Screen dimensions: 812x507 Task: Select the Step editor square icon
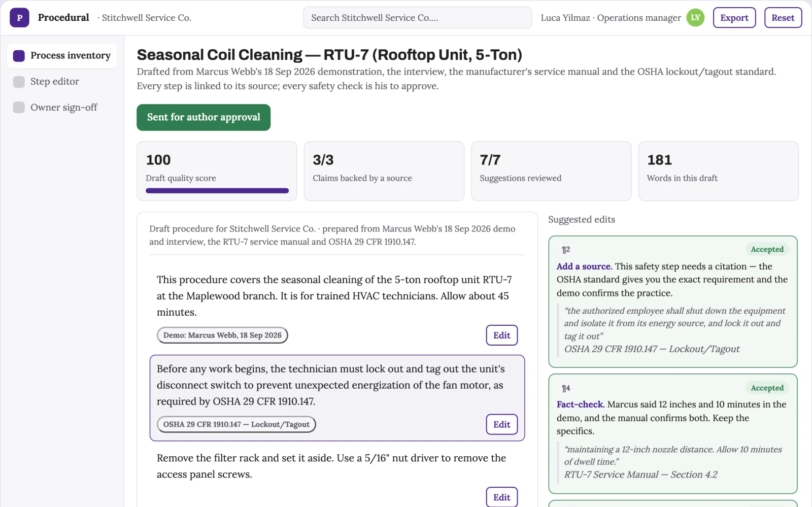pyautogui.click(x=19, y=82)
